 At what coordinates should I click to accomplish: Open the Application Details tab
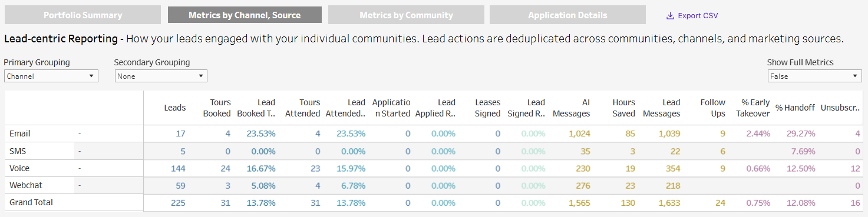click(x=567, y=15)
